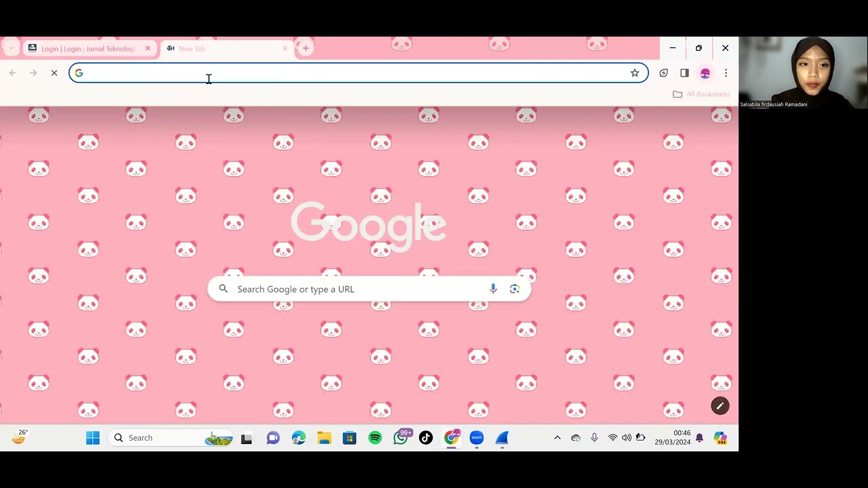Screen dimensions: 868x488
Task: Open Wi-Fi network settings
Action: (613, 438)
